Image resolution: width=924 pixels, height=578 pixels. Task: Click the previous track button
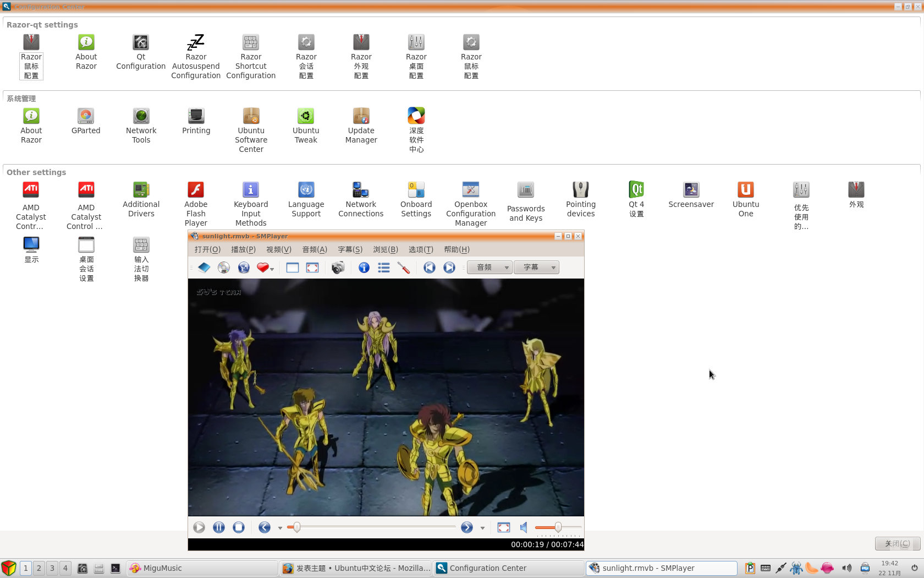[430, 268]
